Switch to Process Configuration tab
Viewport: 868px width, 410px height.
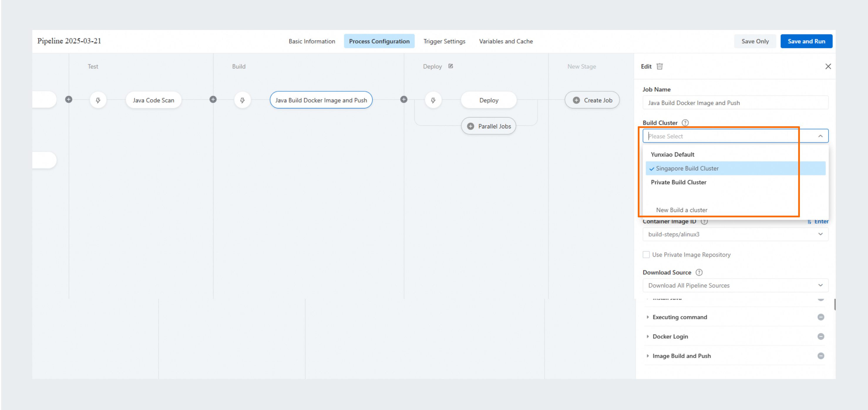tap(379, 41)
